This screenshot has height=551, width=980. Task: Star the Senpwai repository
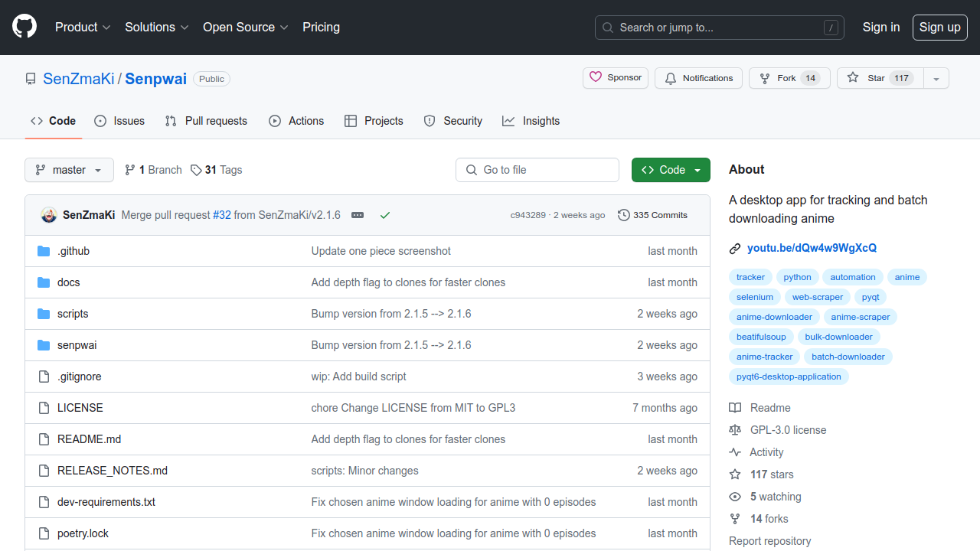(880, 78)
